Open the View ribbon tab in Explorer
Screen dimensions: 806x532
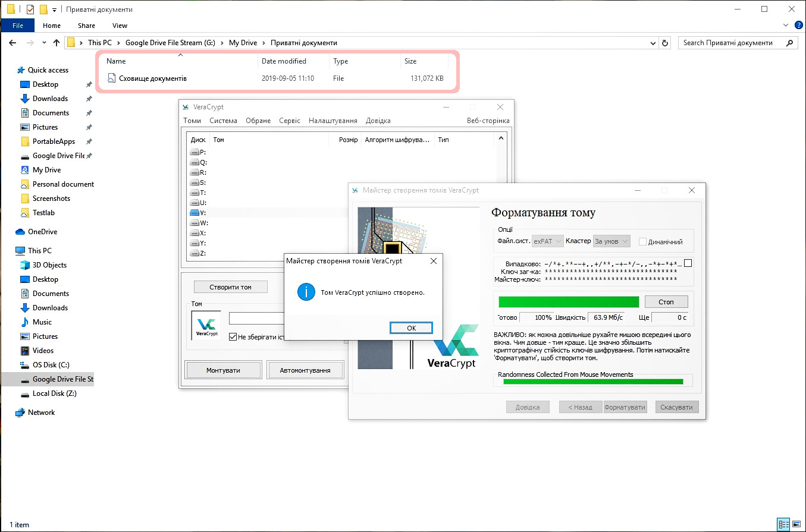[120, 26]
